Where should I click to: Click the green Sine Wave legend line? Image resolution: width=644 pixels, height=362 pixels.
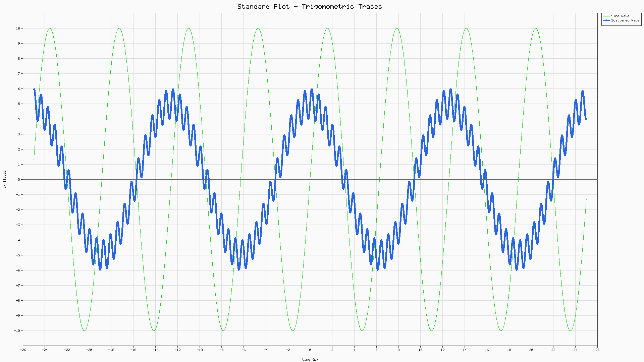606,16
